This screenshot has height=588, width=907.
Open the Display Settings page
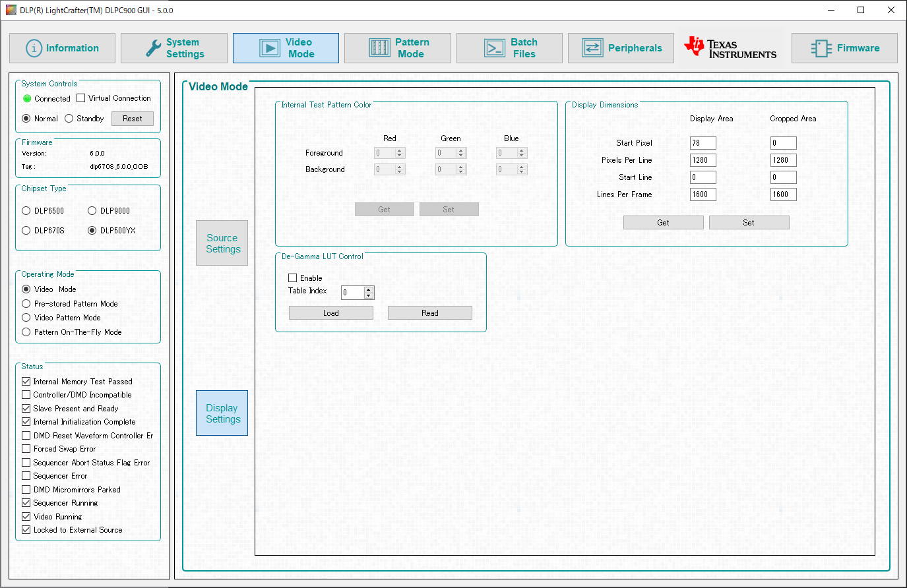pyautogui.click(x=222, y=413)
